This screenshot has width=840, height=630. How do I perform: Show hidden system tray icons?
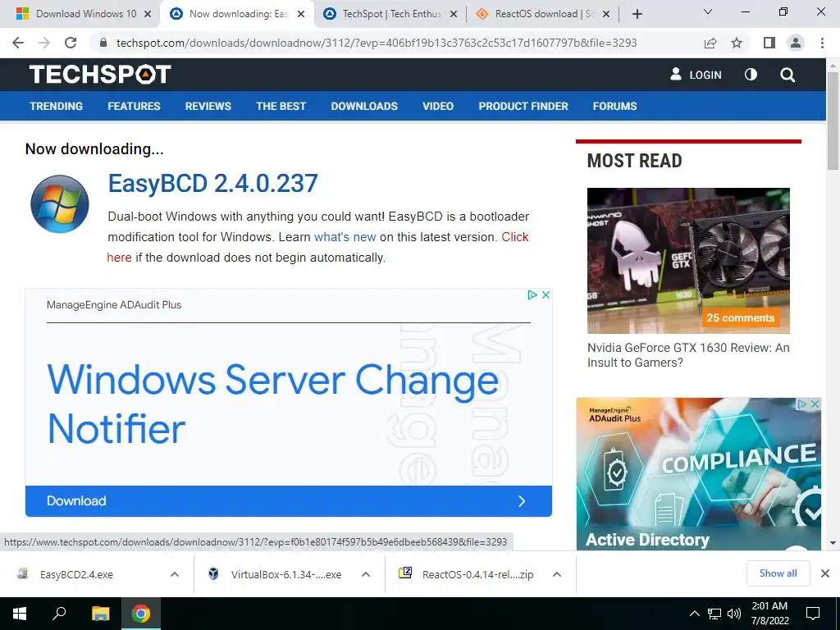pyautogui.click(x=694, y=614)
